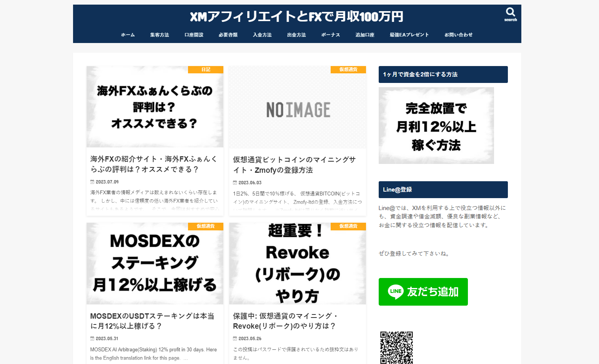The width and height of the screenshot is (599, 364).
Task: Click the excerpt この投稿はパスワードで保護されている
Action: pyautogui.click(x=296, y=354)
